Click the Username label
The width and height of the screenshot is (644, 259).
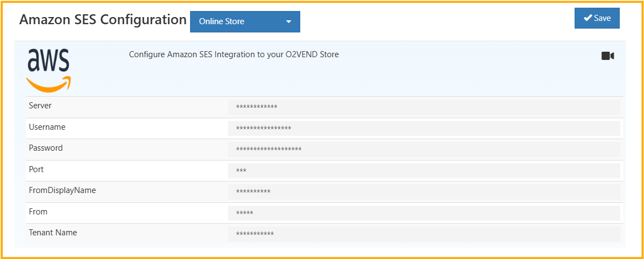(47, 127)
